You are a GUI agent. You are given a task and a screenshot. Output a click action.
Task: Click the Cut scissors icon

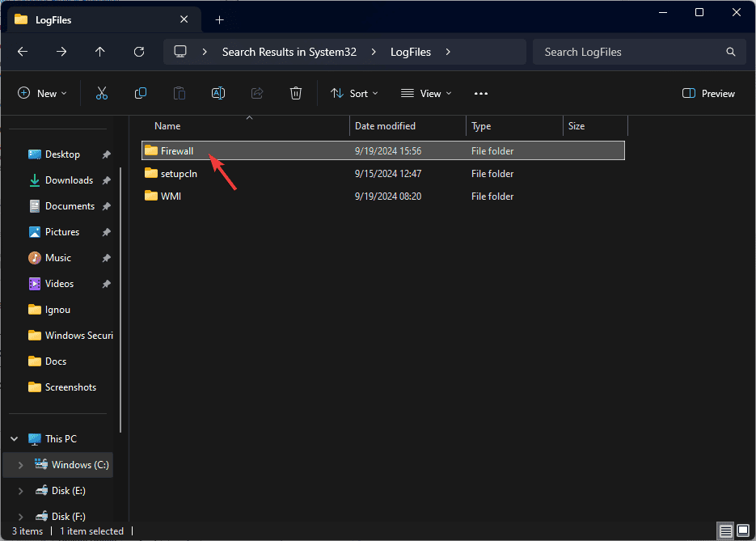click(102, 94)
